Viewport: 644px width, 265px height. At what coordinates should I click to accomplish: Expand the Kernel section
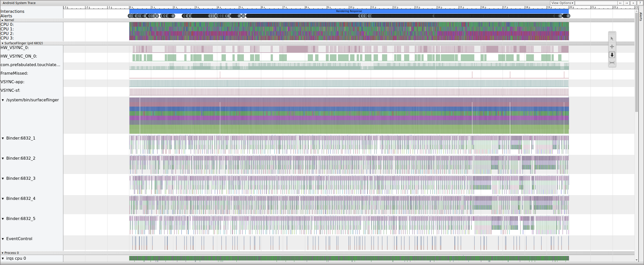click(3, 20)
